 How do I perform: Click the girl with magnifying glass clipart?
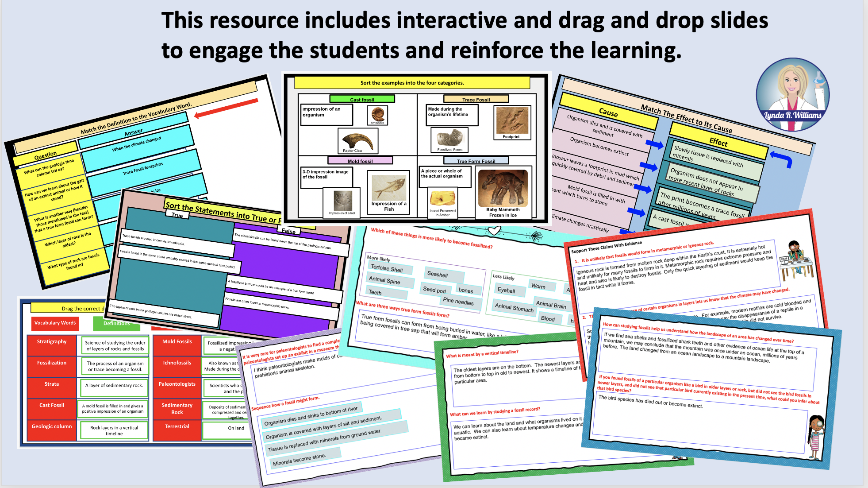point(815,436)
